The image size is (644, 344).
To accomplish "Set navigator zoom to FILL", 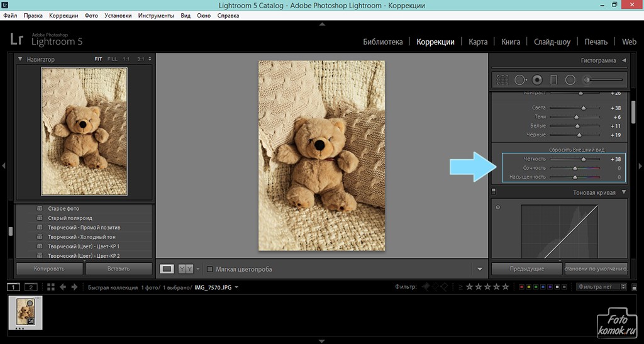I will point(112,59).
